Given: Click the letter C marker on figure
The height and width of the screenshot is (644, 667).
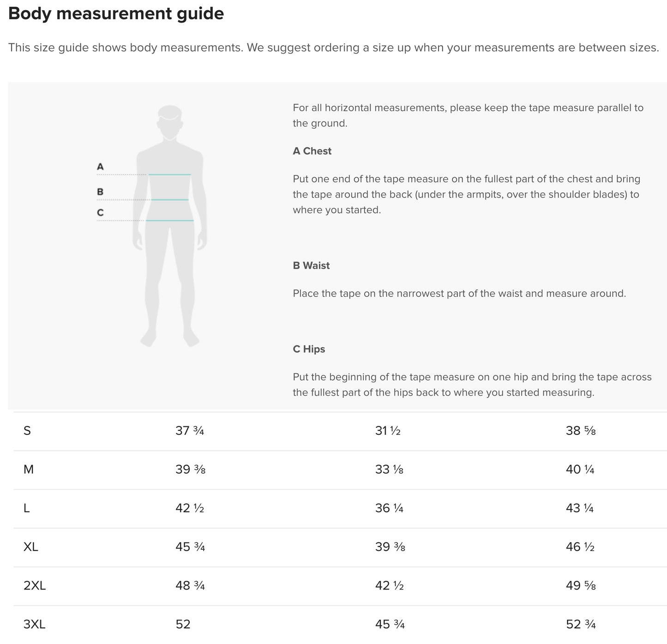Looking at the screenshot, I should pyautogui.click(x=100, y=213).
